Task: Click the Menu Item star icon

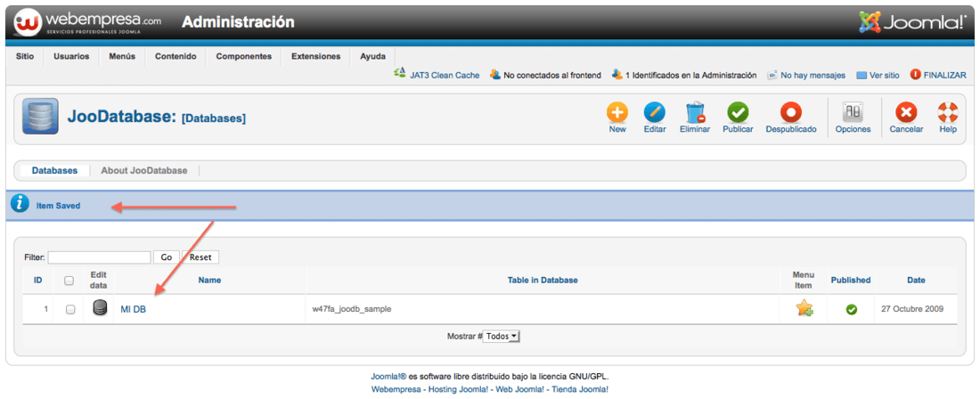Action: click(x=804, y=308)
